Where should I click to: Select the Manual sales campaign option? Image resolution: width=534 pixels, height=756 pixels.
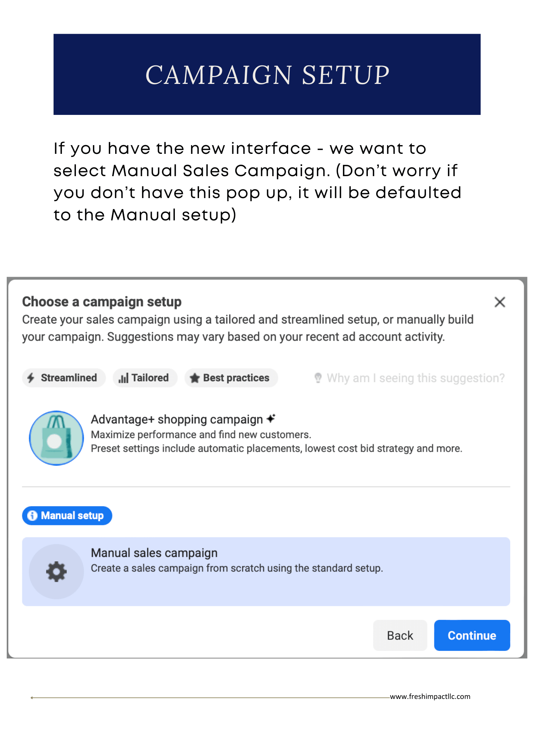pos(266,571)
